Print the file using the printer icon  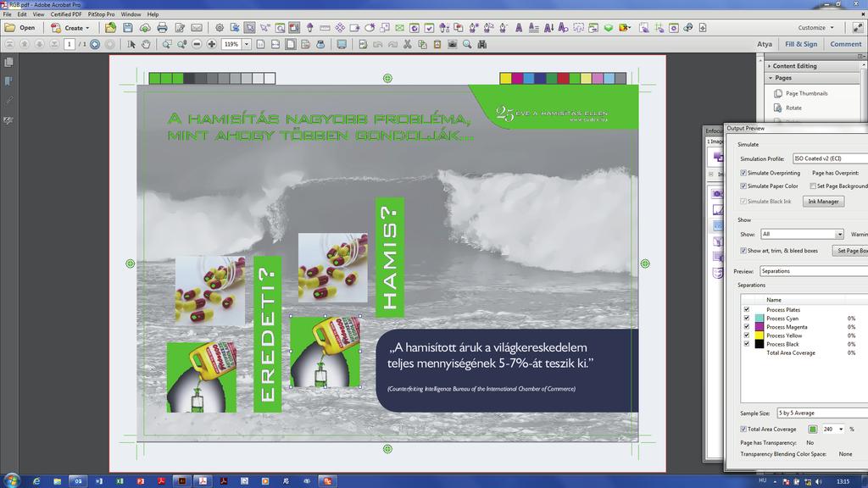[x=162, y=28]
